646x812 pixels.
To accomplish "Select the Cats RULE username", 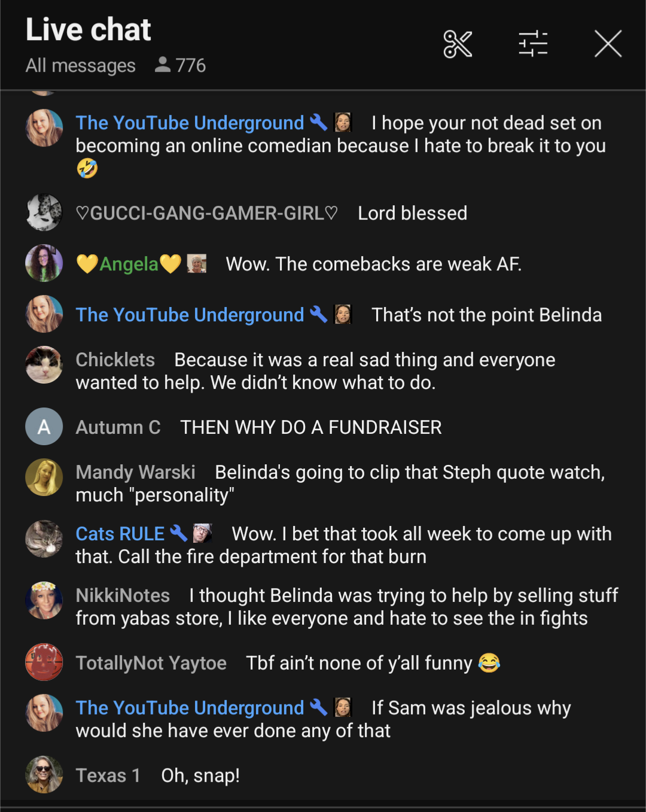I will click(x=120, y=534).
